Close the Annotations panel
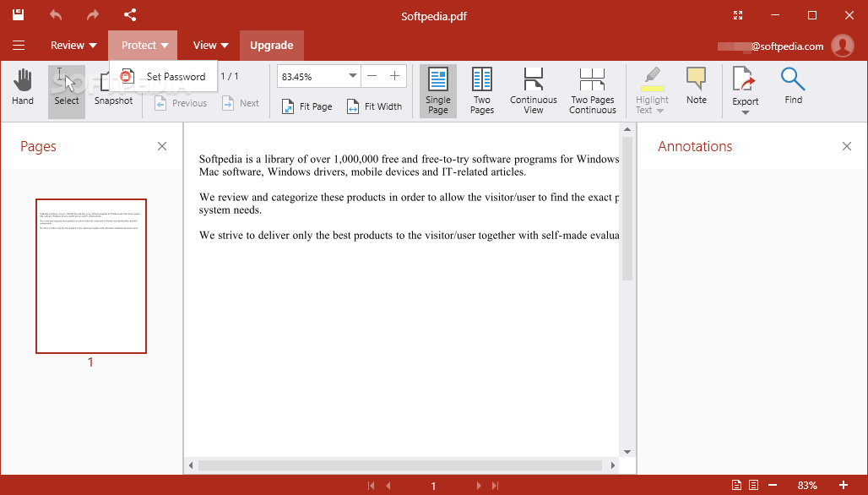Viewport: 868px width, 495px height. [x=846, y=146]
